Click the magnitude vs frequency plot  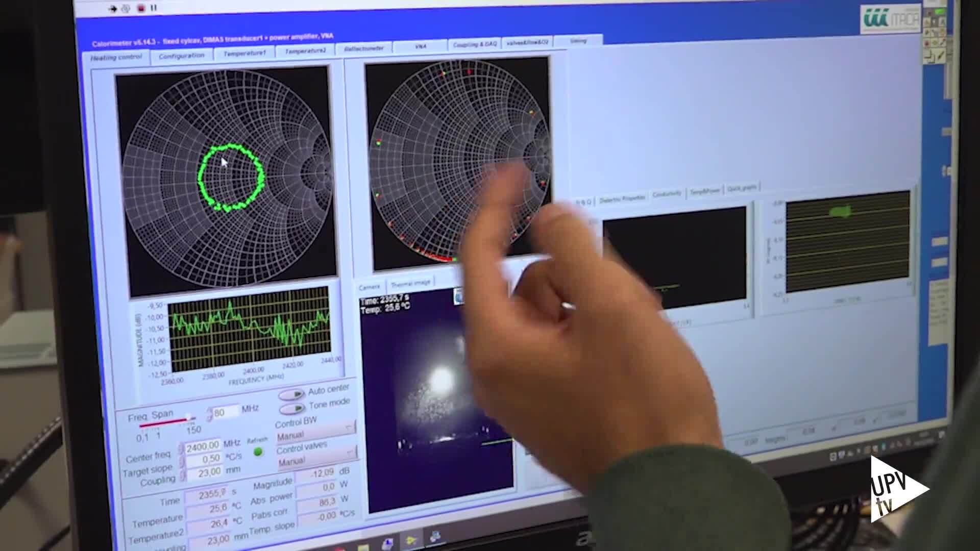[x=249, y=329]
